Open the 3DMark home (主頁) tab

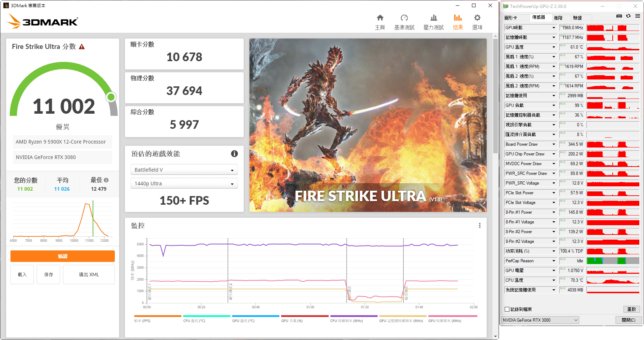[x=380, y=22]
